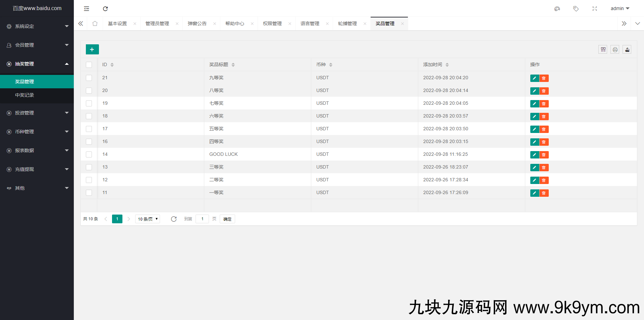Screen dimensions: 644x320
Task: Click the green add prize button
Action: click(x=92, y=49)
